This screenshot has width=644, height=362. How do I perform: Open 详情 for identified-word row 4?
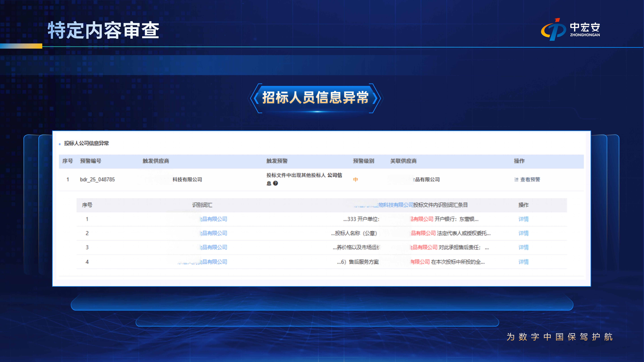coord(523,262)
